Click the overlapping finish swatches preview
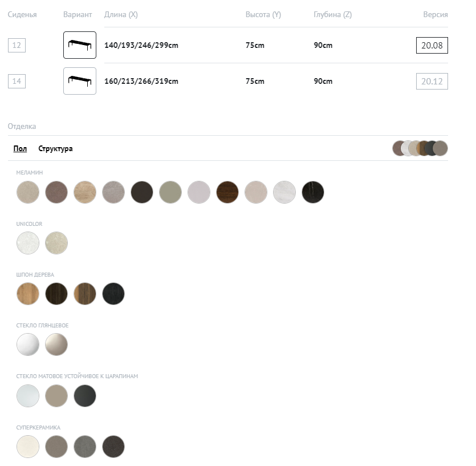The width and height of the screenshot is (476, 466). (420, 148)
